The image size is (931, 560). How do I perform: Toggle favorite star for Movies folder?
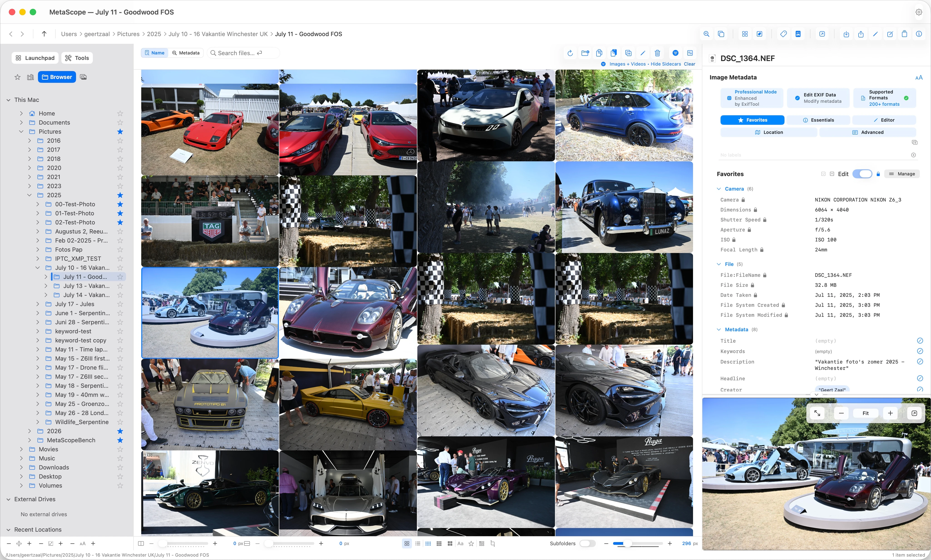(120, 449)
